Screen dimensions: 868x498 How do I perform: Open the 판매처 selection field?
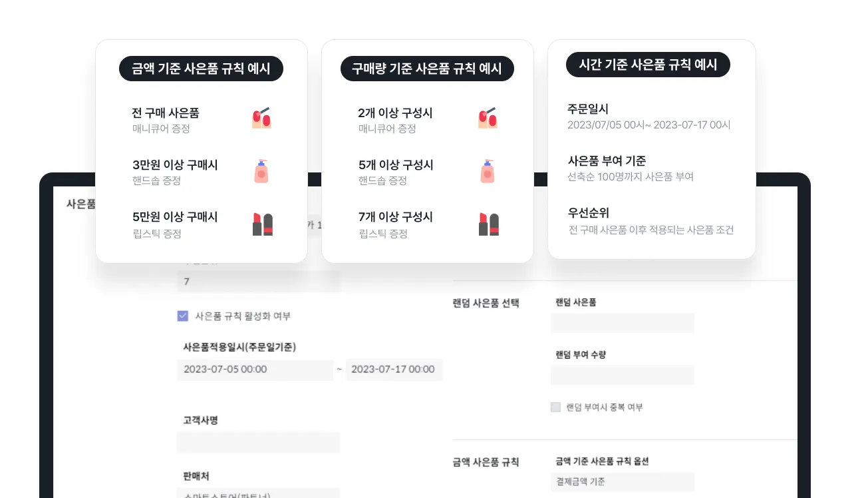click(259, 493)
